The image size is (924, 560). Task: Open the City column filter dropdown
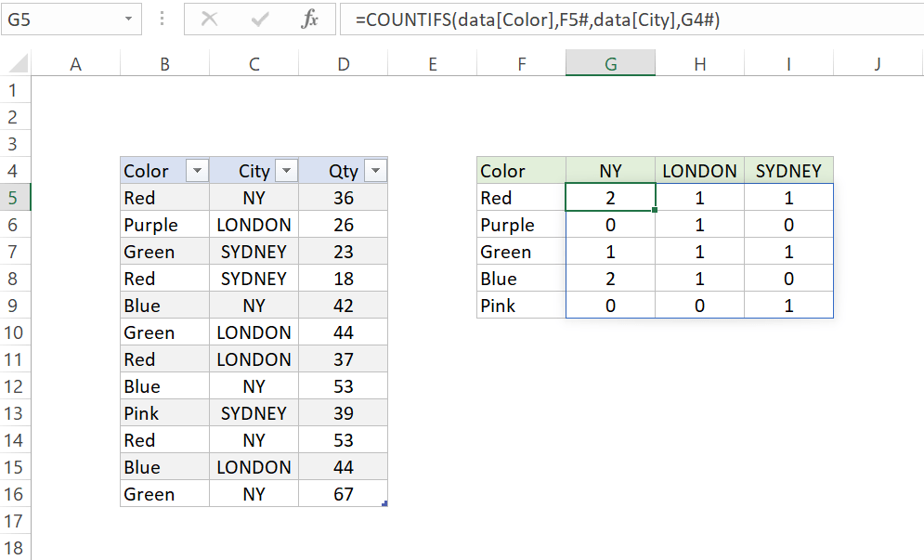[286, 171]
